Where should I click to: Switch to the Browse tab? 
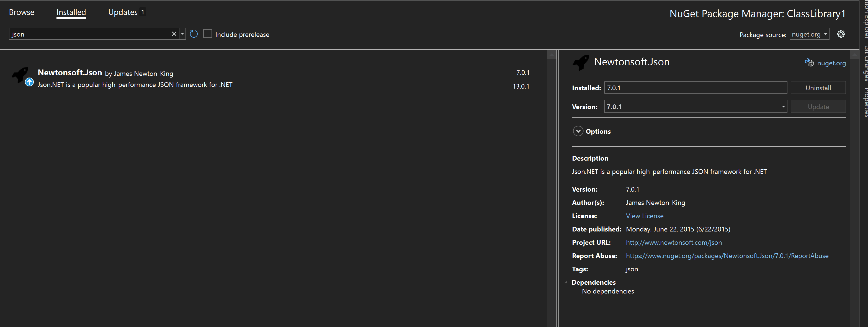pos(22,12)
